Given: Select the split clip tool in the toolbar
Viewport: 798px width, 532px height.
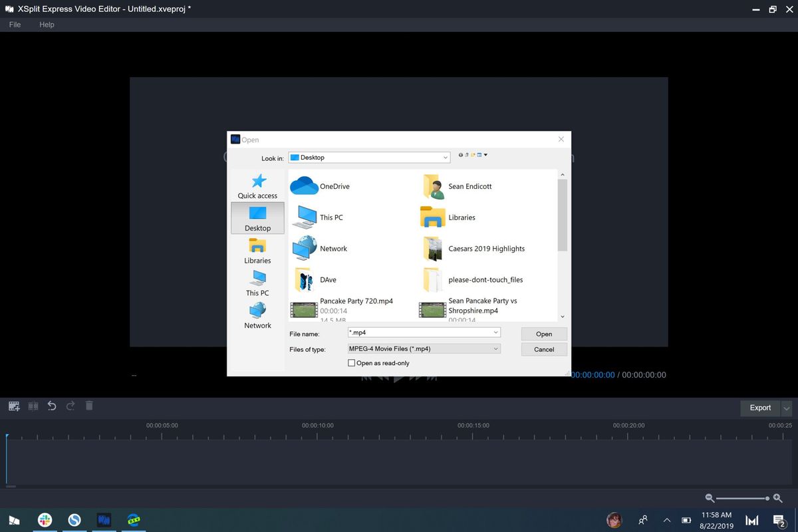Looking at the screenshot, I should 33,406.
